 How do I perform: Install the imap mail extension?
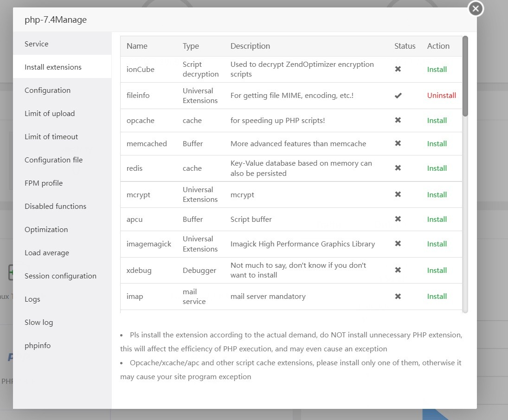(437, 297)
